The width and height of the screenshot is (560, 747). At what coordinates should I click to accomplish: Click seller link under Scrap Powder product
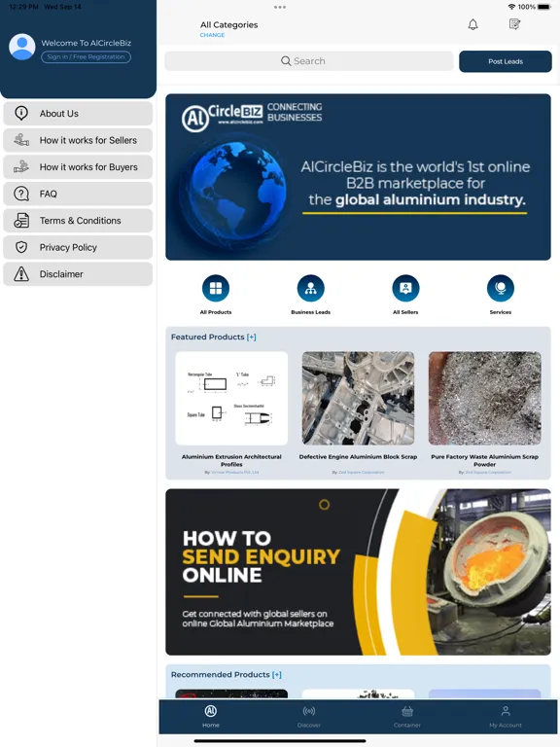pos(488,472)
